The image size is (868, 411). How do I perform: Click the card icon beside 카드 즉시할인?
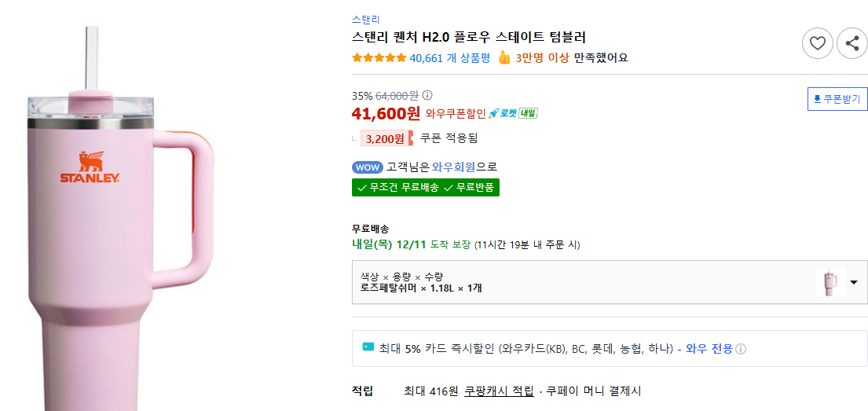(x=368, y=347)
